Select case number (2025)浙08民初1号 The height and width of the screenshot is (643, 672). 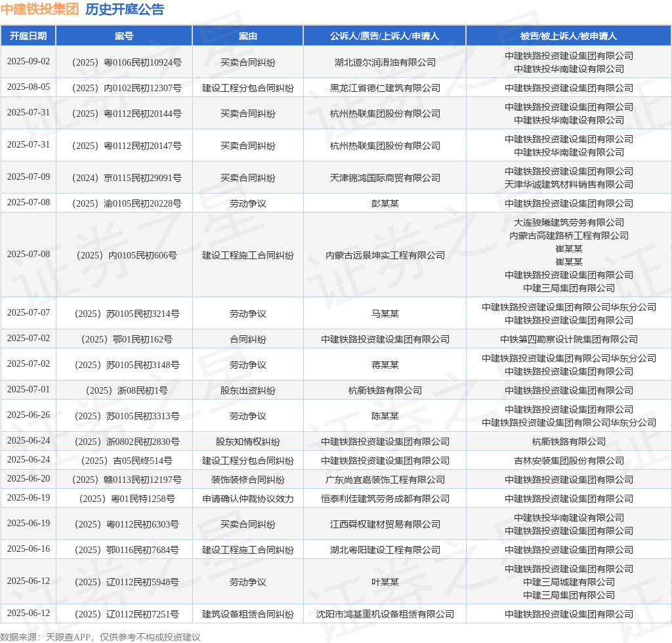(127, 390)
